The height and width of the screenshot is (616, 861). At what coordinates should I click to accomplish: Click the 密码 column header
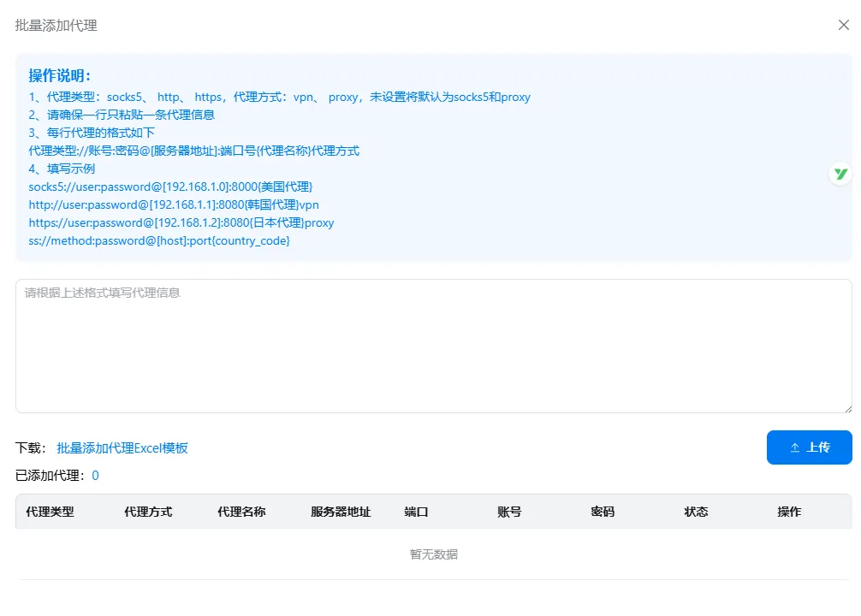(603, 511)
